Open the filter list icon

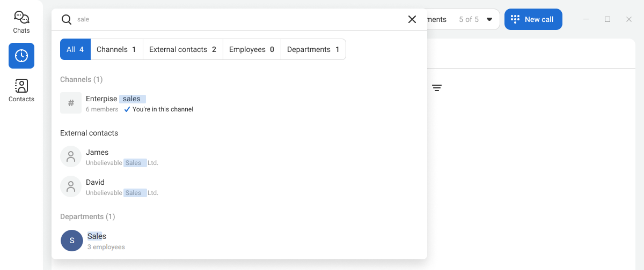coord(437,88)
